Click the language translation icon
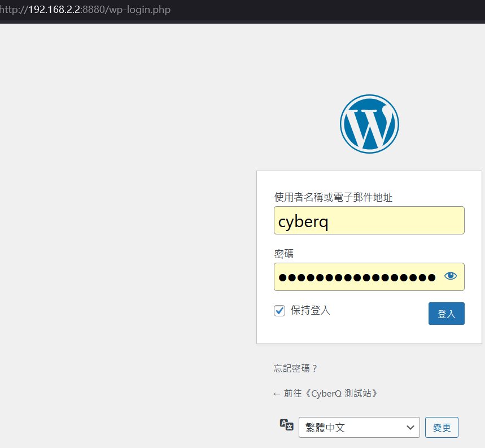Image resolution: width=485 pixels, height=448 pixels. (x=286, y=425)
